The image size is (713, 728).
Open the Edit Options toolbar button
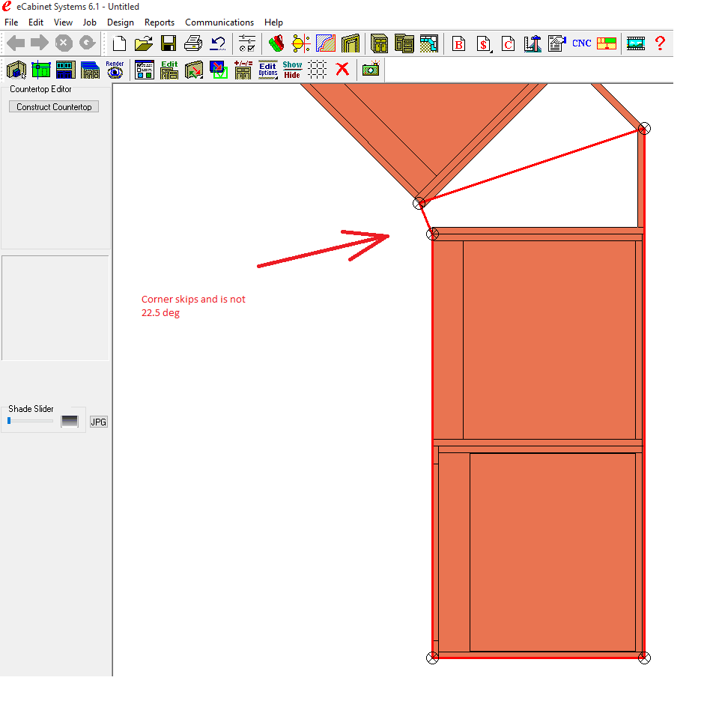(267, 70)
